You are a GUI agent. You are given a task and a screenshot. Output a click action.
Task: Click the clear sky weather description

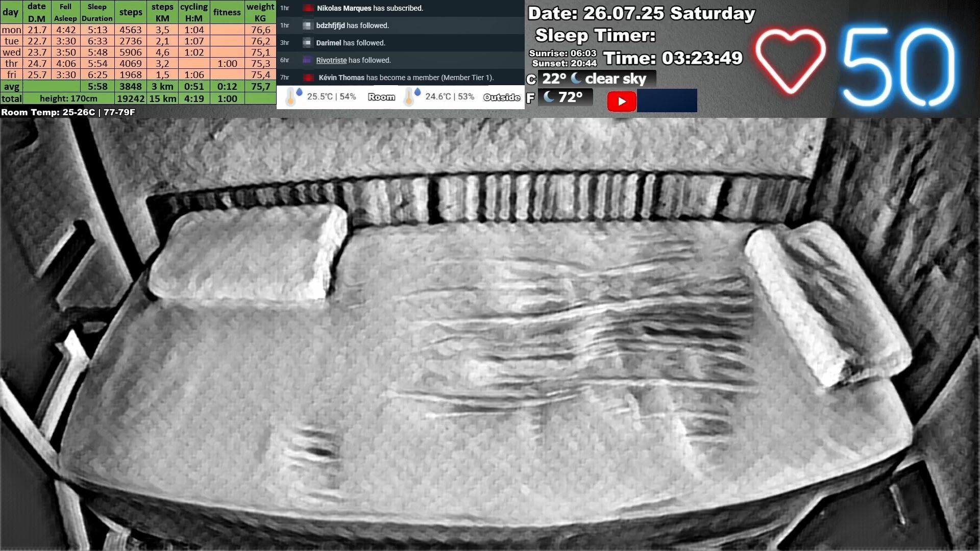coord(616,79)
